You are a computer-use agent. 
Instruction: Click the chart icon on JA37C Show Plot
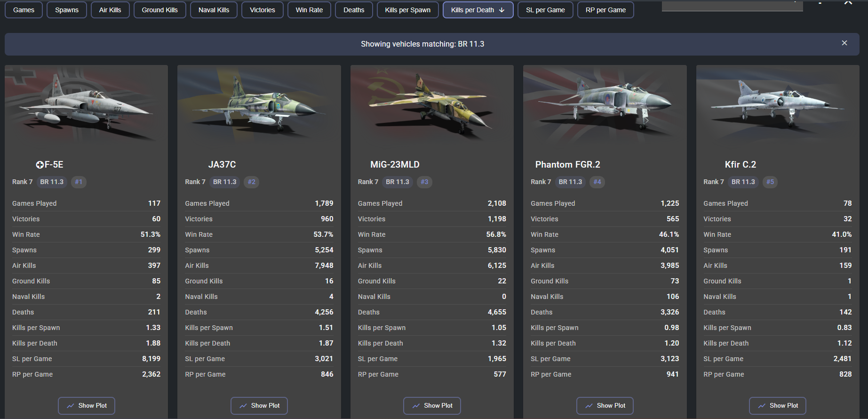(243, 405)
